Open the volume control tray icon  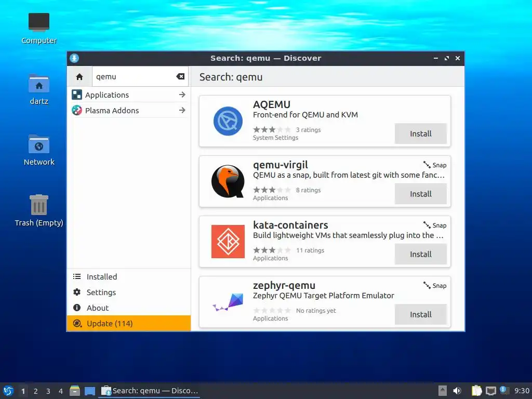coord(457,391)
